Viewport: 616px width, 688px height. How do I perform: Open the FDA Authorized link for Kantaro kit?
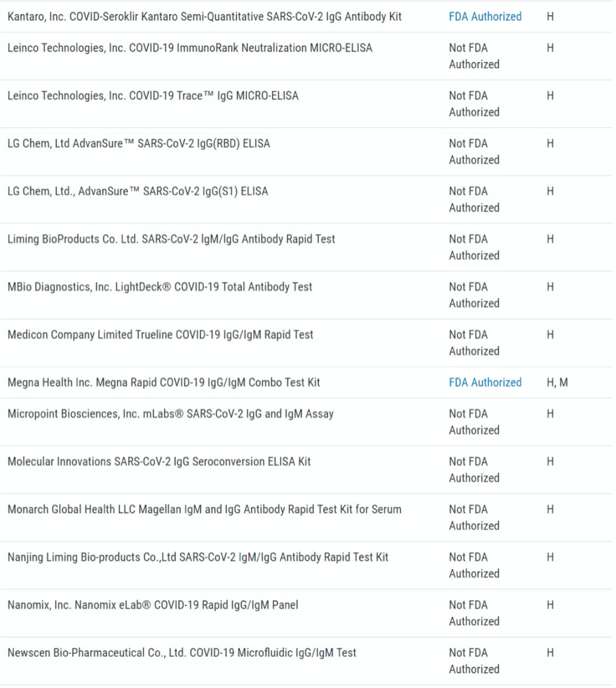pos(485,17)
